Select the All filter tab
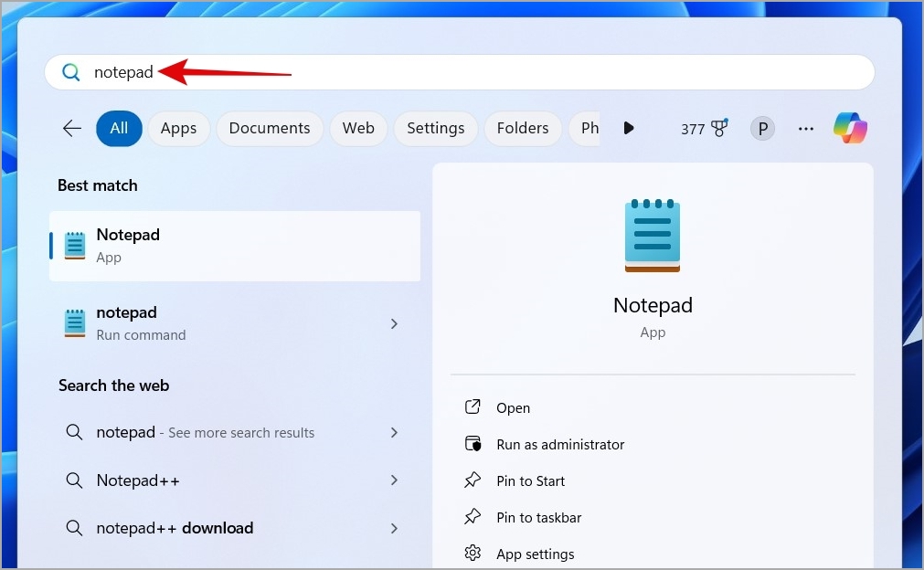Image resolution: width=924 pixels, height=570 pixels. coord(119,128)
